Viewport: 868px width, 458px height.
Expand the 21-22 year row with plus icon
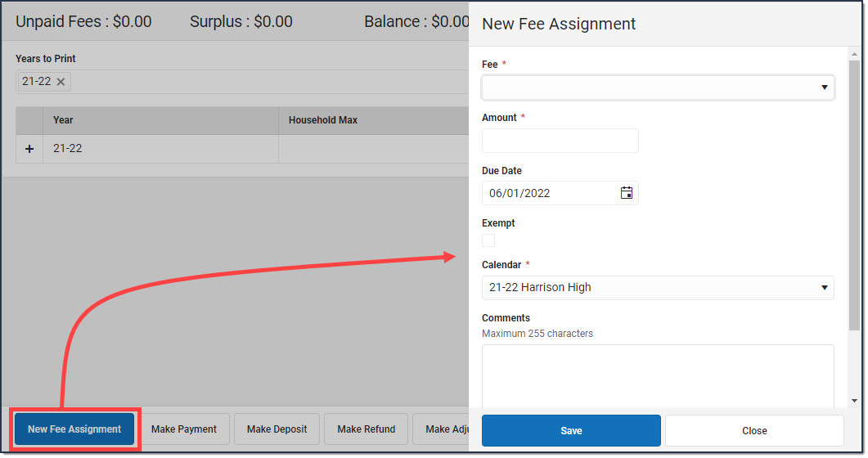(x=29, y=149)
